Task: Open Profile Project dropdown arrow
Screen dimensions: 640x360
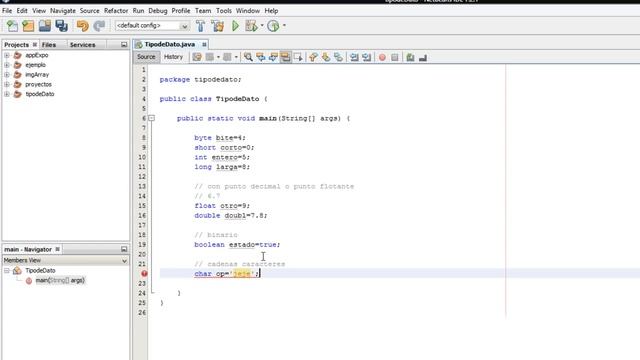Action: (x=284, y=26)
